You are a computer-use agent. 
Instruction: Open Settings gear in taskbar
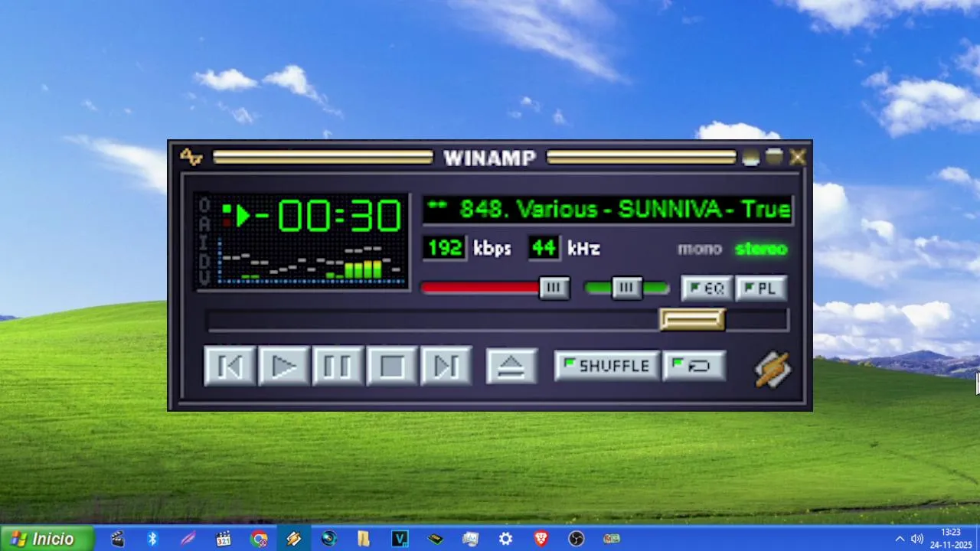(x=505, y=539)
